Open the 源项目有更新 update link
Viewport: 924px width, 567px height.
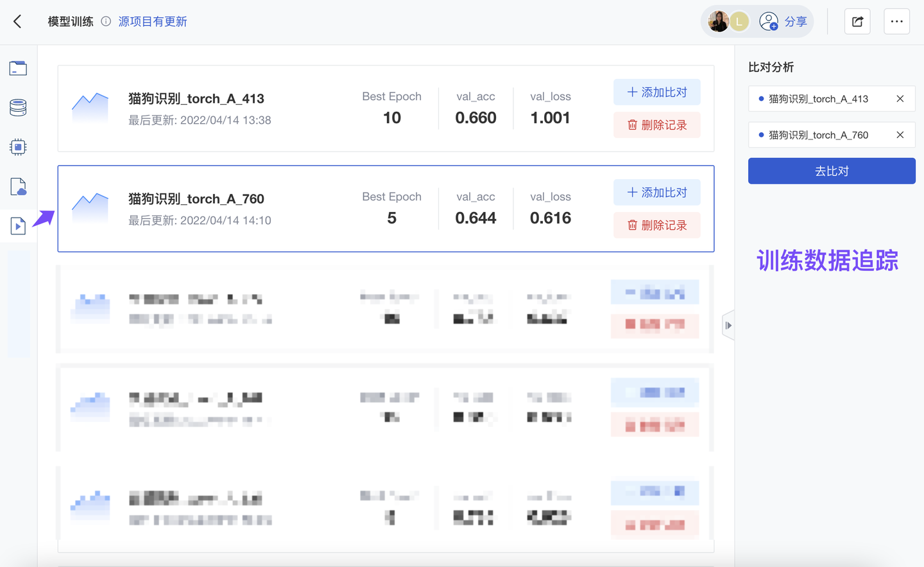click(x=152, y=21)
